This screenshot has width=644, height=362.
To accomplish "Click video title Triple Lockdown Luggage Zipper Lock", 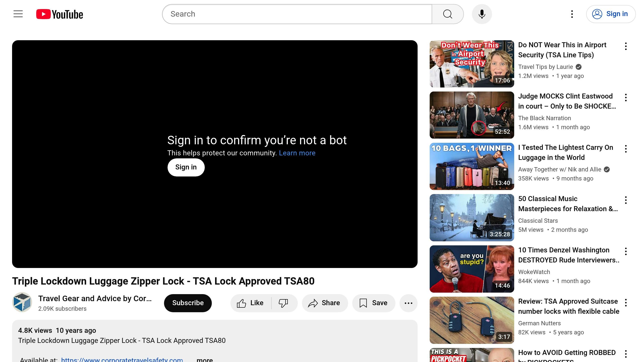I will [163, 281].
